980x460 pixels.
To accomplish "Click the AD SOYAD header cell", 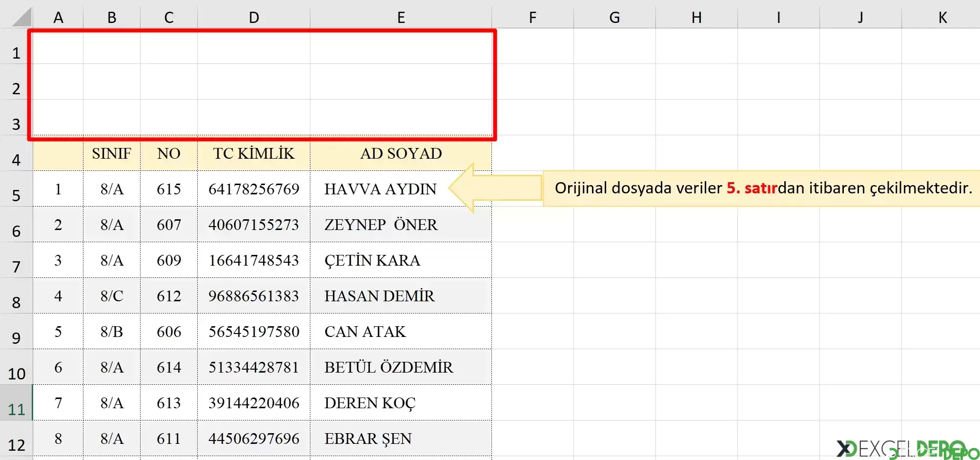I will pos(401,153).
